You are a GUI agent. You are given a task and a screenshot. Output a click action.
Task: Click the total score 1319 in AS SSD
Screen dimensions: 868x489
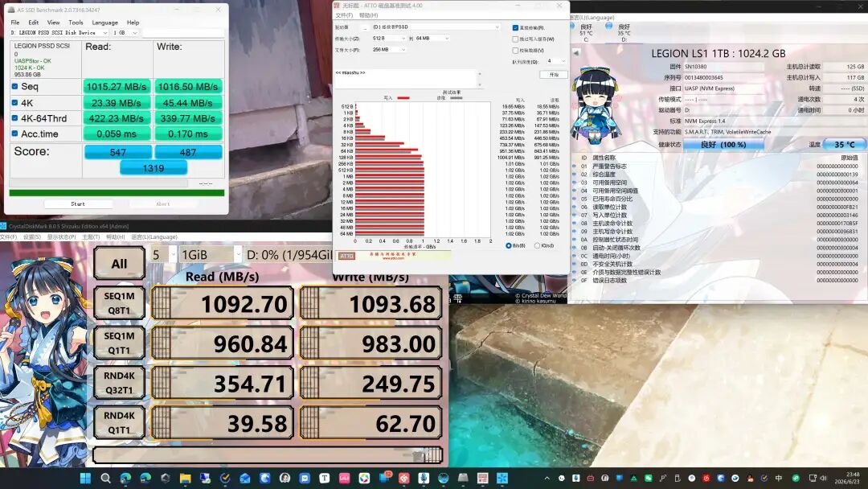[154, 168]
